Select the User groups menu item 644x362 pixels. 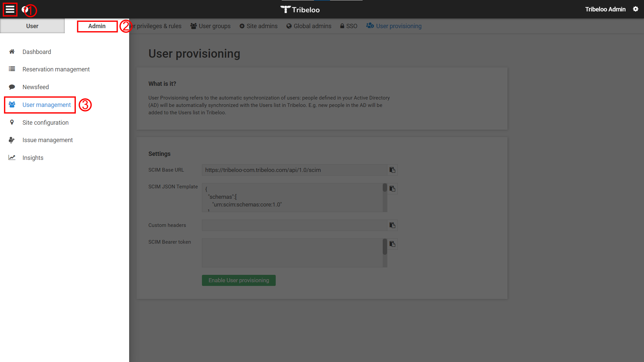click(211, 25)
